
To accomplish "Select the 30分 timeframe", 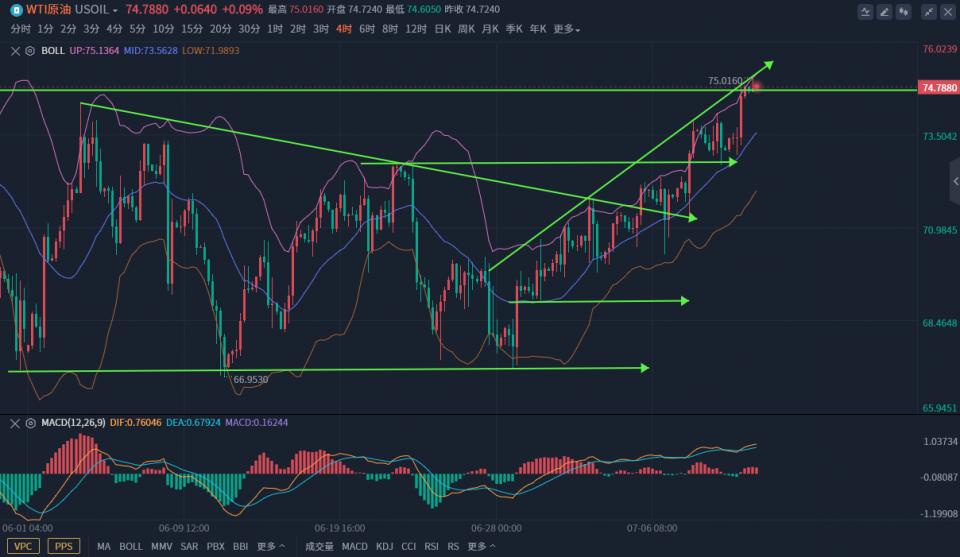I will (249, 29).
